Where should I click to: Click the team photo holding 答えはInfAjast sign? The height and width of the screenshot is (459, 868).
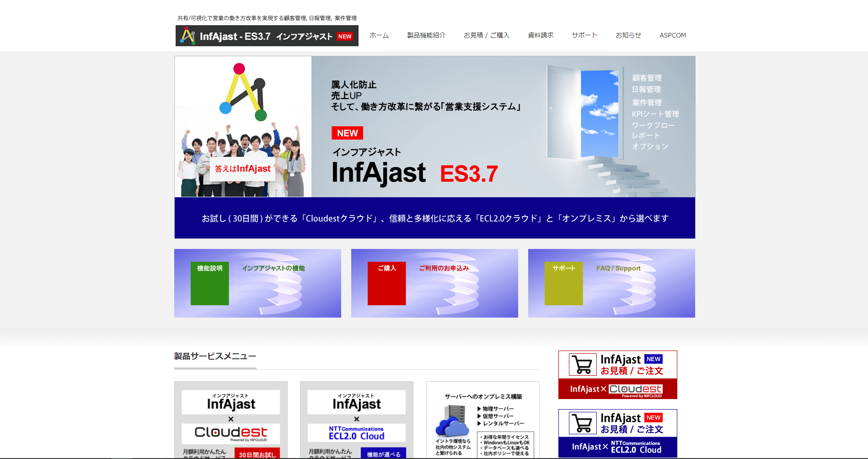[243, 160]
